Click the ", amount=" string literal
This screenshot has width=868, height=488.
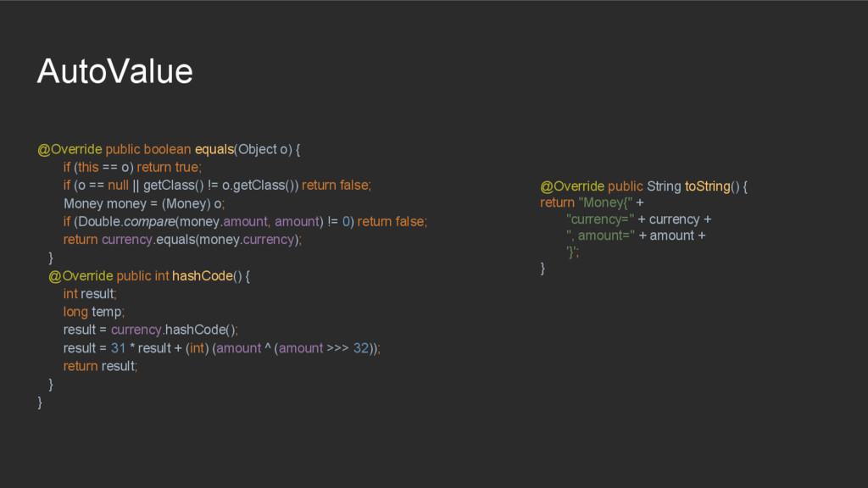tap(600, 236)
